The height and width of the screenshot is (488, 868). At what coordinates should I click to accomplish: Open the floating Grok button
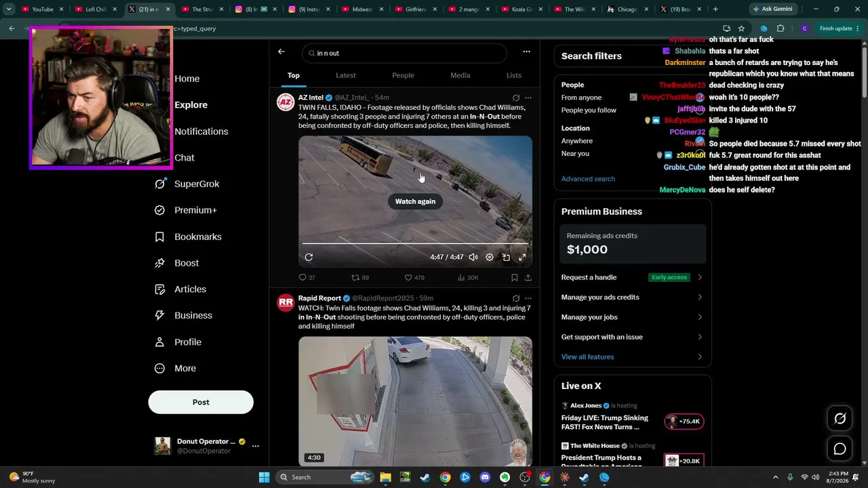(840, 419)
